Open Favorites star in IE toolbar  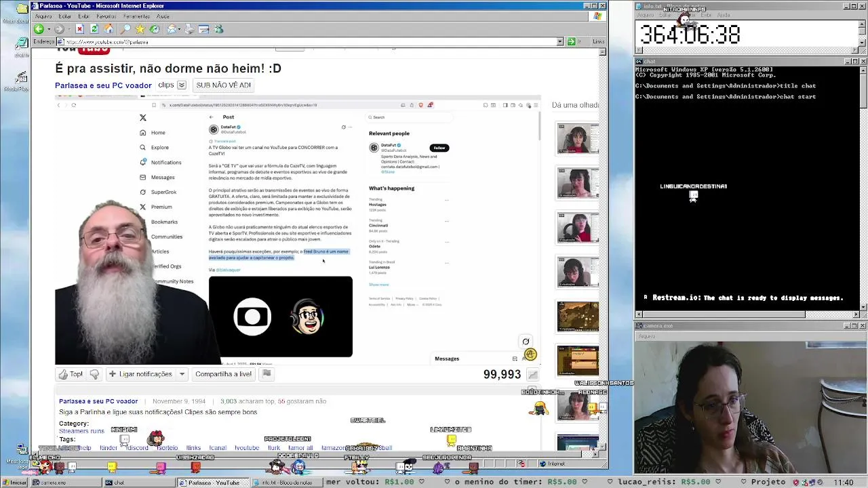point(140,29)
